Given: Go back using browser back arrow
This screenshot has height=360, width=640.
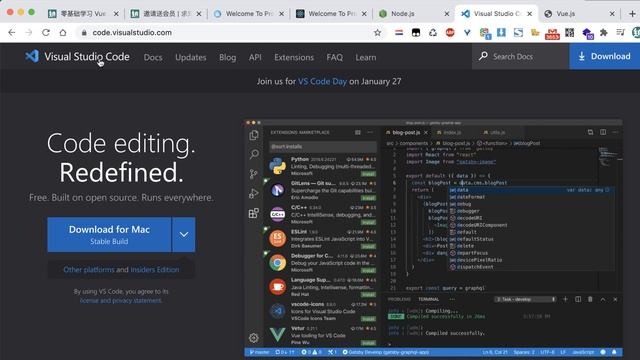Looking at the screenshot, I should [x=11, y=33].
